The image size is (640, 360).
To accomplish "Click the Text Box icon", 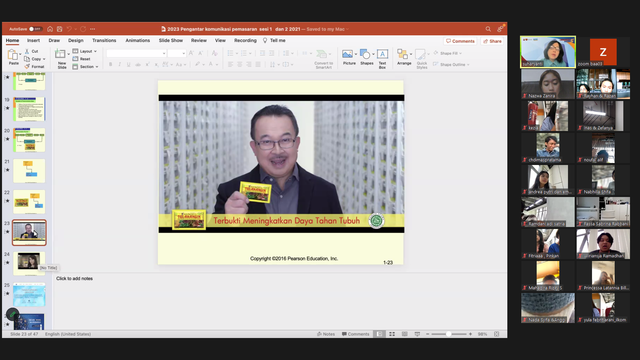I will point(382,54).
